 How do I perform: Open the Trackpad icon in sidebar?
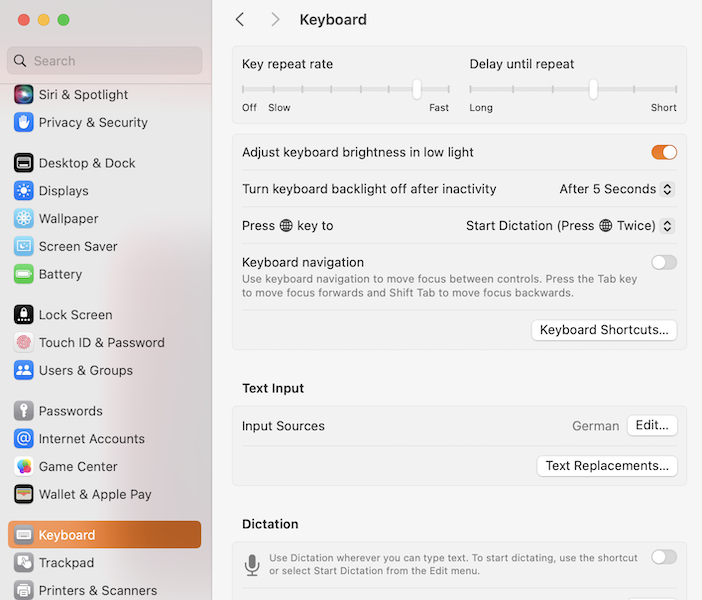tap(23, 562)
